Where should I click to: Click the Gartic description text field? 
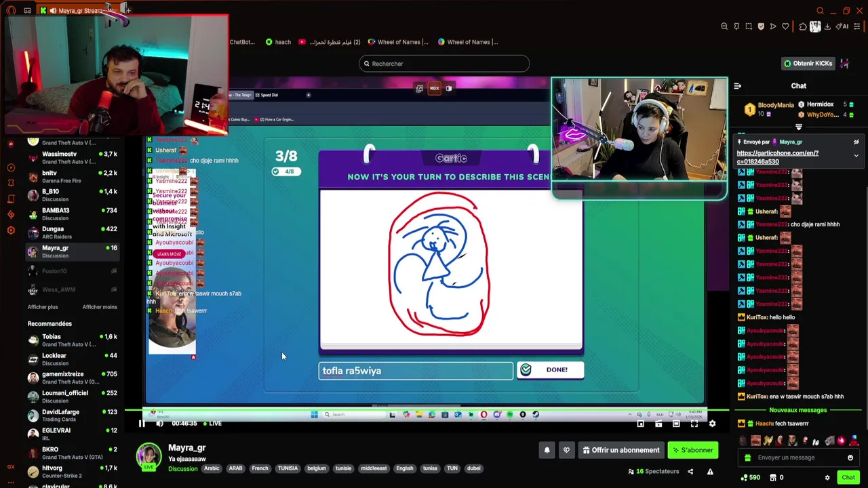416,371
